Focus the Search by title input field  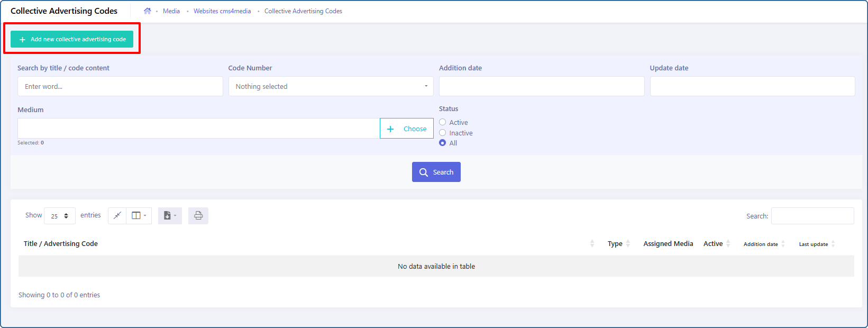pyautogui.click(x=120, y=86)
